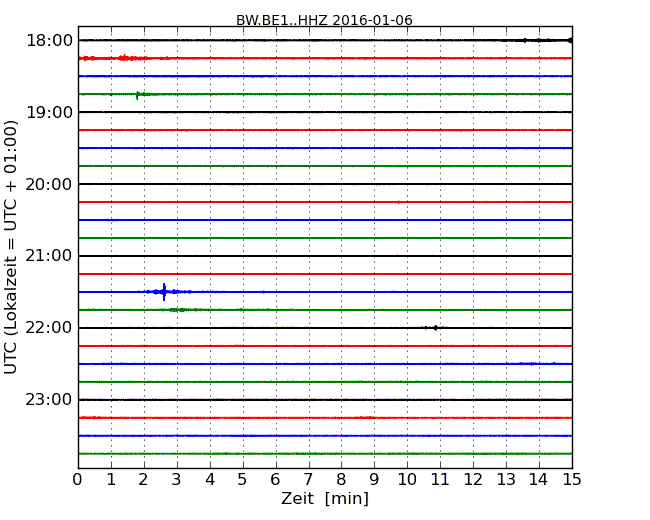Image resolution: width=650 pixels, height=520 pixels.
Task: Click the x-axis tick label 5
Action: click(x=243, y=480)
